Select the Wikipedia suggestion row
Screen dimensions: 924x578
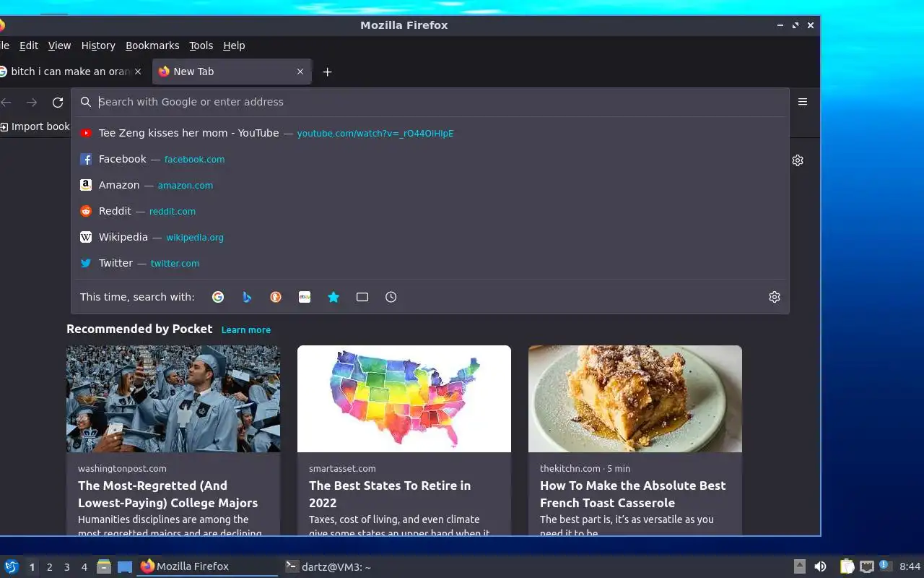coord(430,237)
